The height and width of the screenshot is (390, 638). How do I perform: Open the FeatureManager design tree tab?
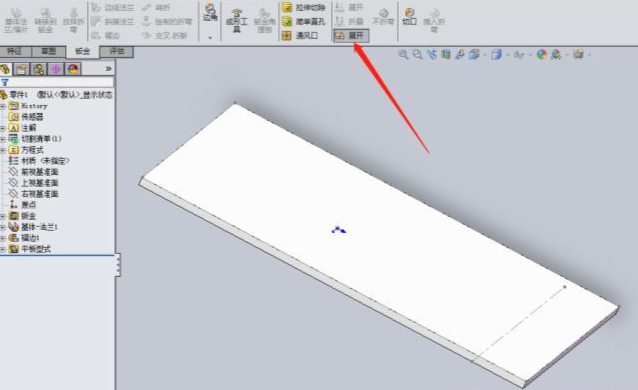tap(5, 69)
